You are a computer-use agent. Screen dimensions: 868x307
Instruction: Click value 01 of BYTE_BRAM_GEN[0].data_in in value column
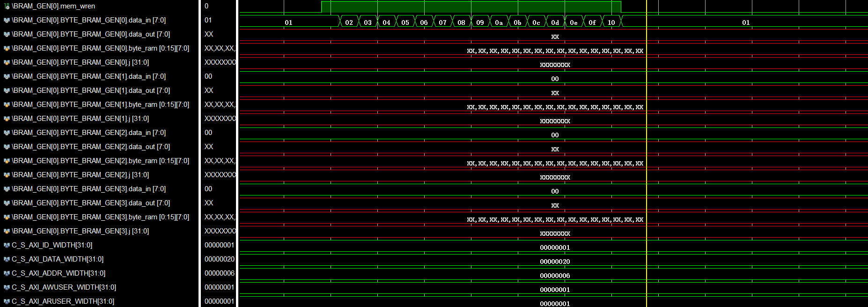208,20
